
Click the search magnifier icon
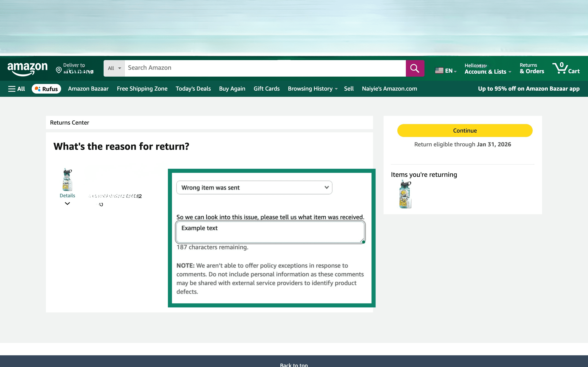tap(415, 68)
